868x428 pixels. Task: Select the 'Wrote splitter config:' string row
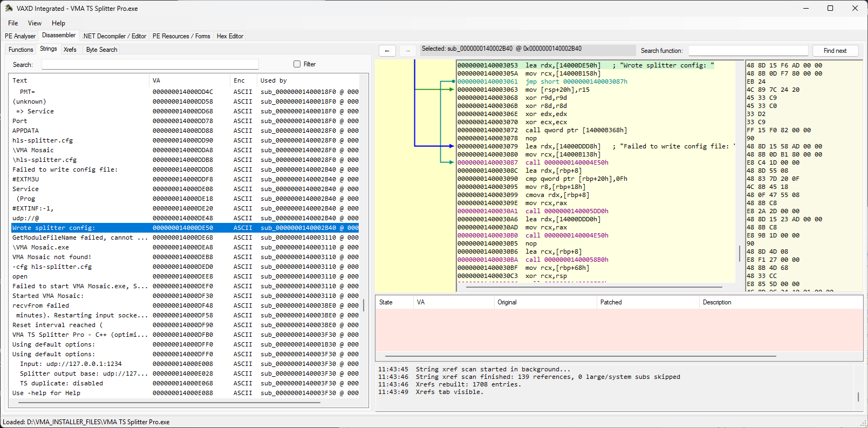(x=185, y=228)
